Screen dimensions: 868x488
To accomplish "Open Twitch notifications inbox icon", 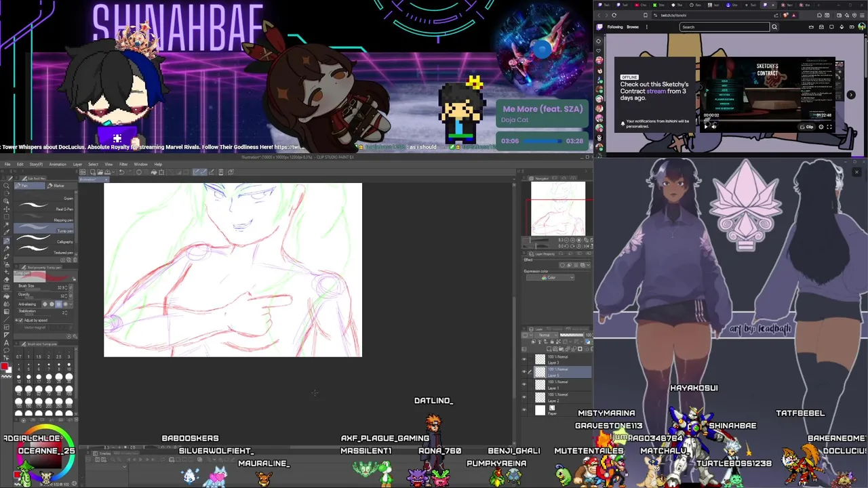I will point(821,27).
